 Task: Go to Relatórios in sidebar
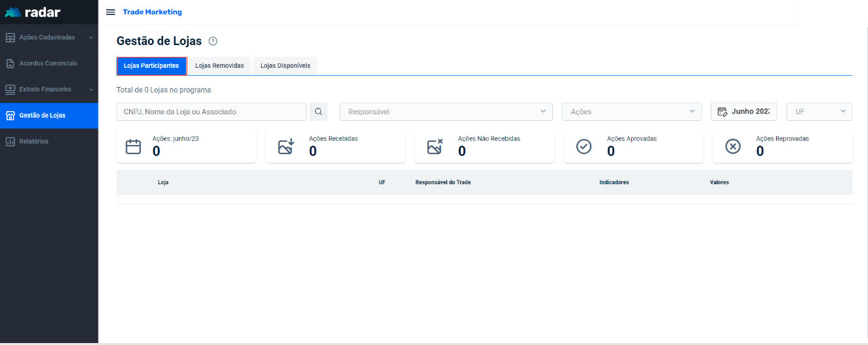click(x=34, y=142)
